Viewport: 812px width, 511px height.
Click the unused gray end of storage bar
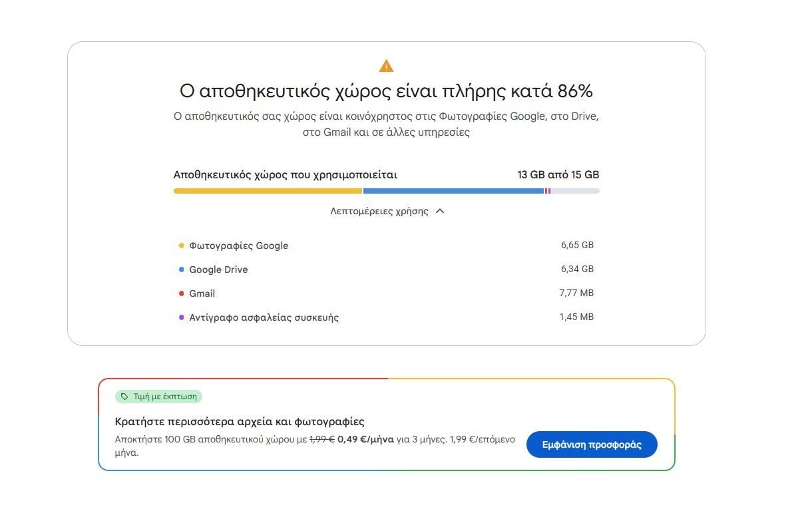pyautogui.click(x=575, y=191)
